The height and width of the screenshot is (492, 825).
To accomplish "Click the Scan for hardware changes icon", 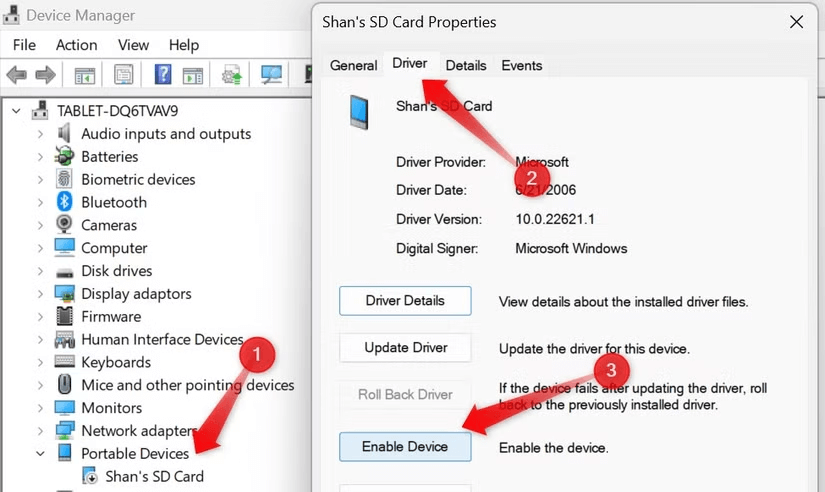I will coord(270,75).
